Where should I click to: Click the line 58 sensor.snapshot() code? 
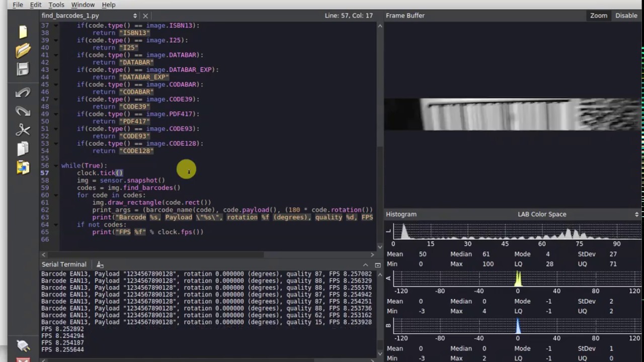pyautogui.click(x=121, y=180)
